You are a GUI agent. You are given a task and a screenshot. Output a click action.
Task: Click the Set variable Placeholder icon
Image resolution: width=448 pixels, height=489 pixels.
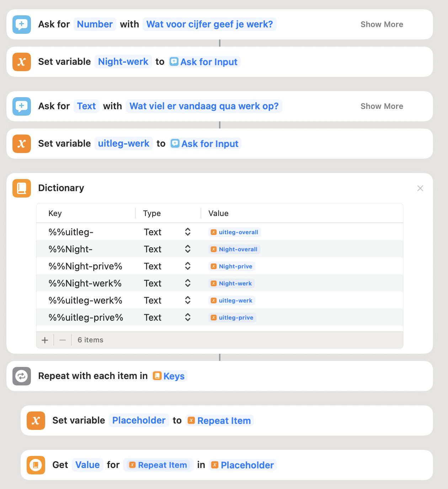point(36,421)
